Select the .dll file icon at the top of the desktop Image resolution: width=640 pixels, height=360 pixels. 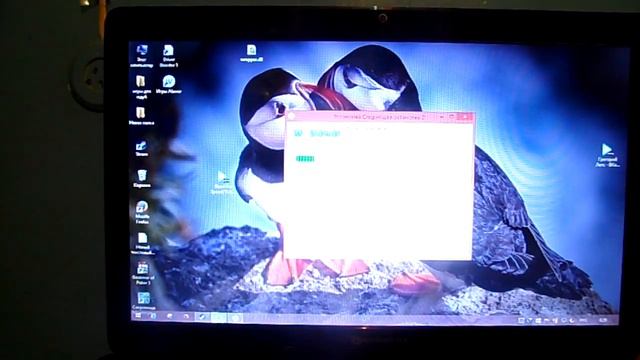[x=251, y=53]
